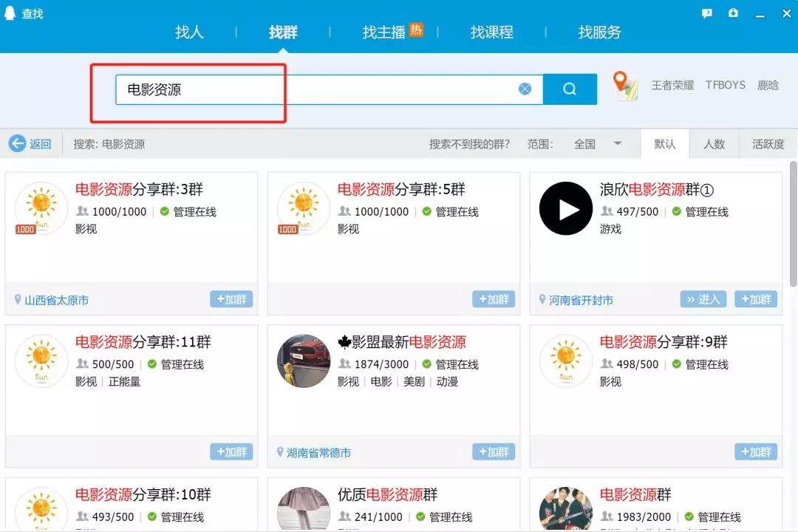Go to the 找课程 tab

[x=491, y=32]
